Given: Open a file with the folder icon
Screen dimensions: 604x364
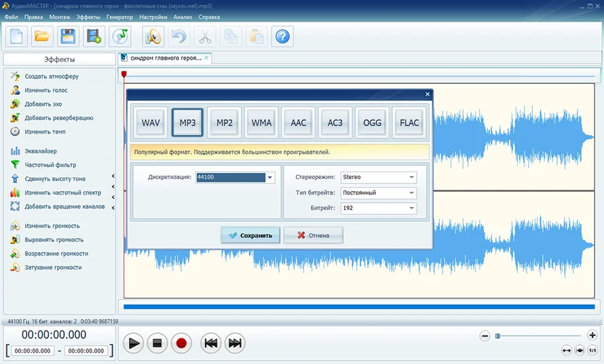Looking at the screenshot, I should 42,37.
